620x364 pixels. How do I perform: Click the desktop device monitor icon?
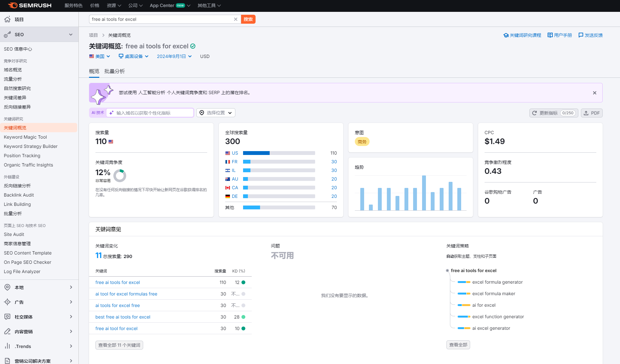121,56
